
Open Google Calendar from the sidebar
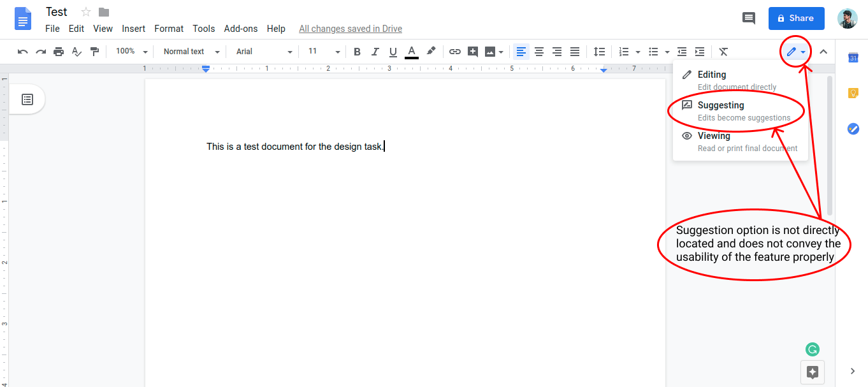(x=853, y=57)
